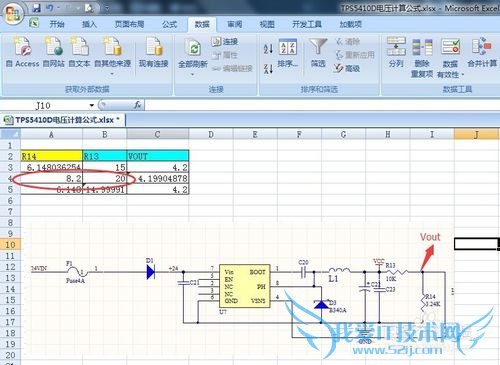Open Quick Access toolbar customize arrow

(107, 8)
